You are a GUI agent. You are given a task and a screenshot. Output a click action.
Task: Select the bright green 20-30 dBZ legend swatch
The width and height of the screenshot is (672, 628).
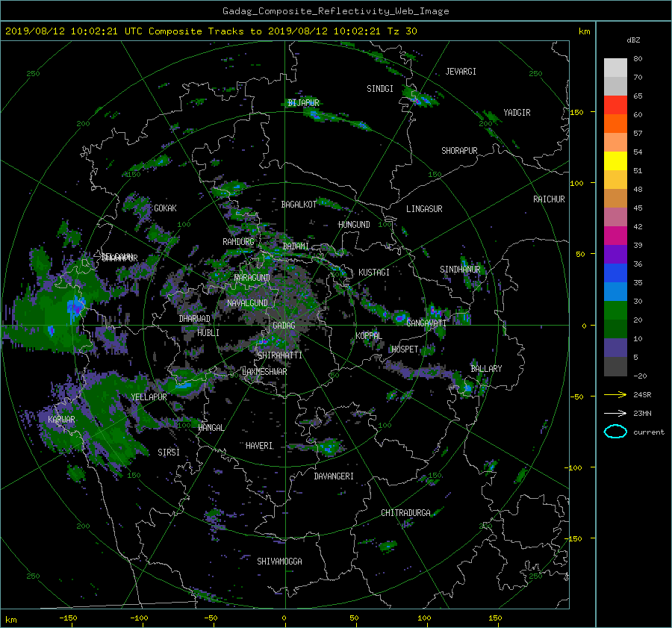[615, 311]
